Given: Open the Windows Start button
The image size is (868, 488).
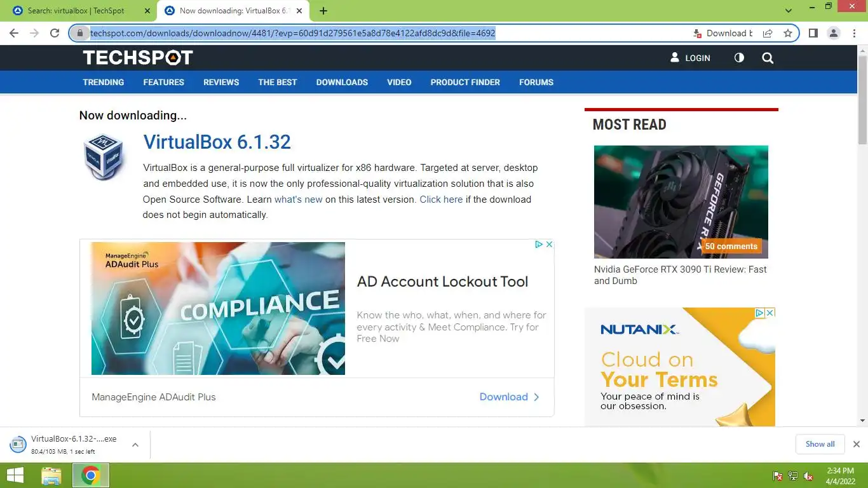Looking at the screenshot, I should tap(15, 475).
